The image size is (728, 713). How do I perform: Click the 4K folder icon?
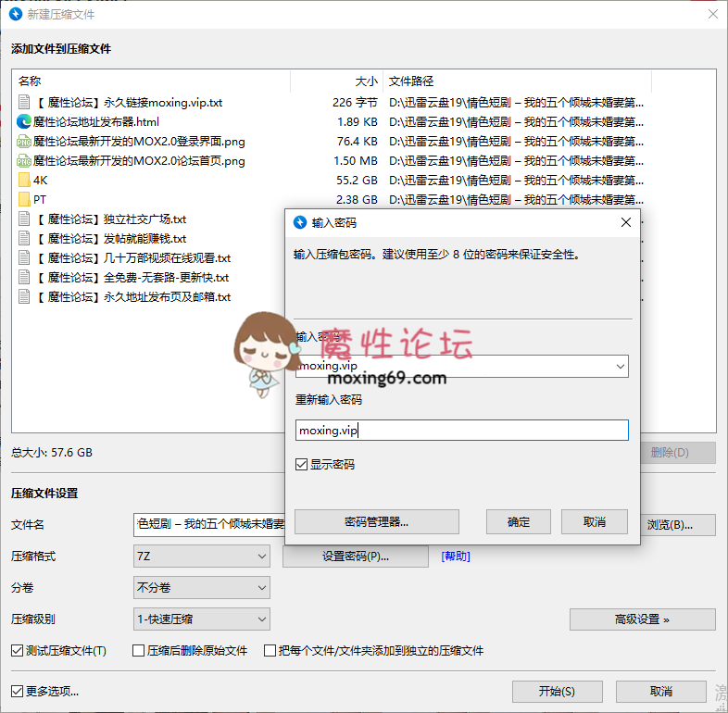(24, 181)
